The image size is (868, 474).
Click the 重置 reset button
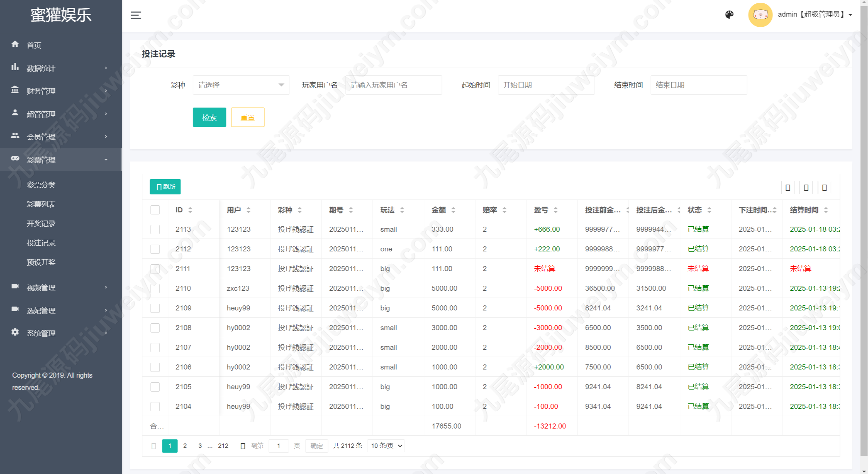tap(248, 117)
